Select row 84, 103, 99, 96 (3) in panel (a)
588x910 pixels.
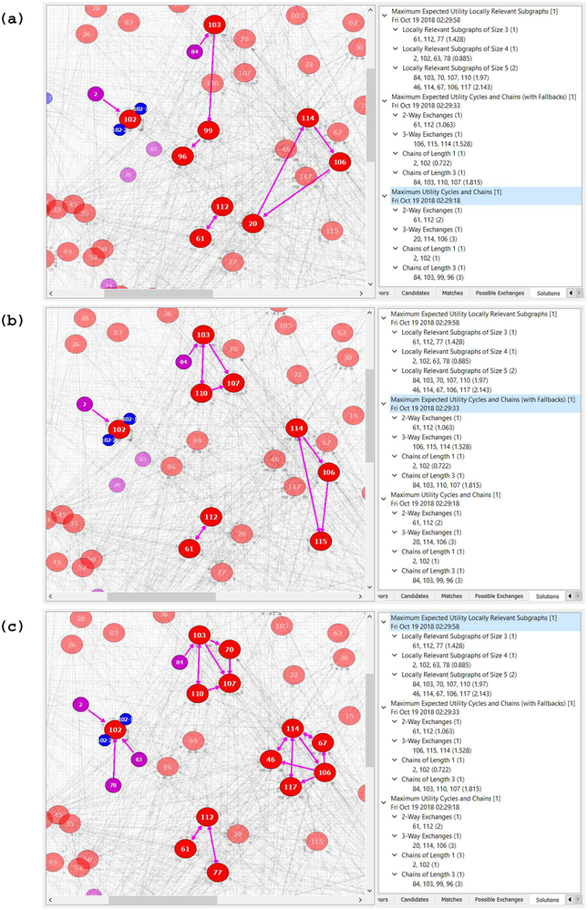click(x=438, y=277)
